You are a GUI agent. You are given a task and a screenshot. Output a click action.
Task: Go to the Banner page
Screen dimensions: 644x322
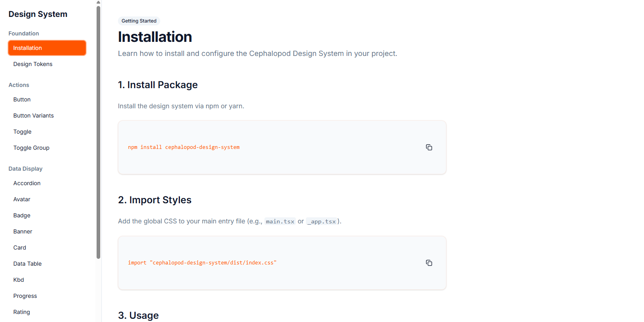tap(47, 231)
